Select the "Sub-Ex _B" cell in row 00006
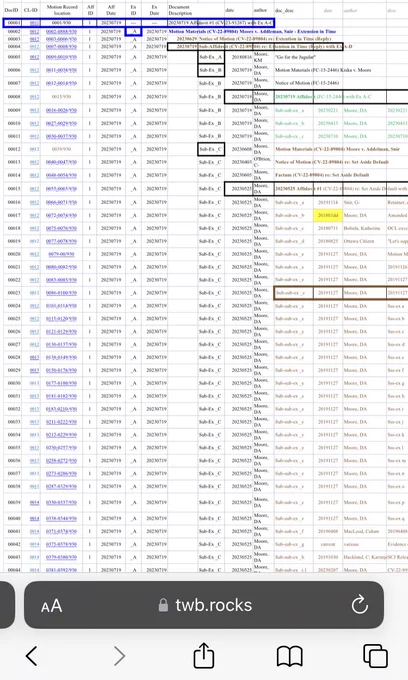408x680 pixels. click(x=211, y=70)
